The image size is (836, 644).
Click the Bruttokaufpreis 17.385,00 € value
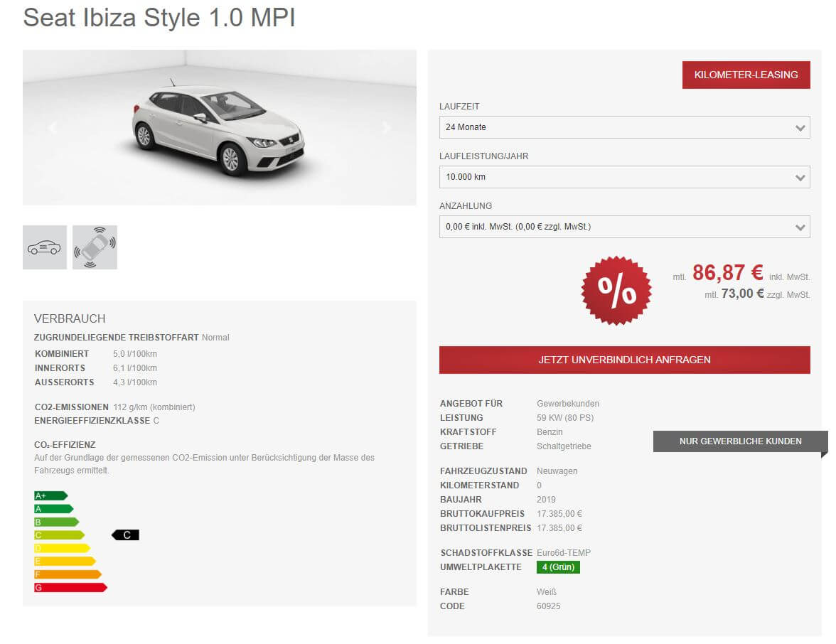(559, 514)
